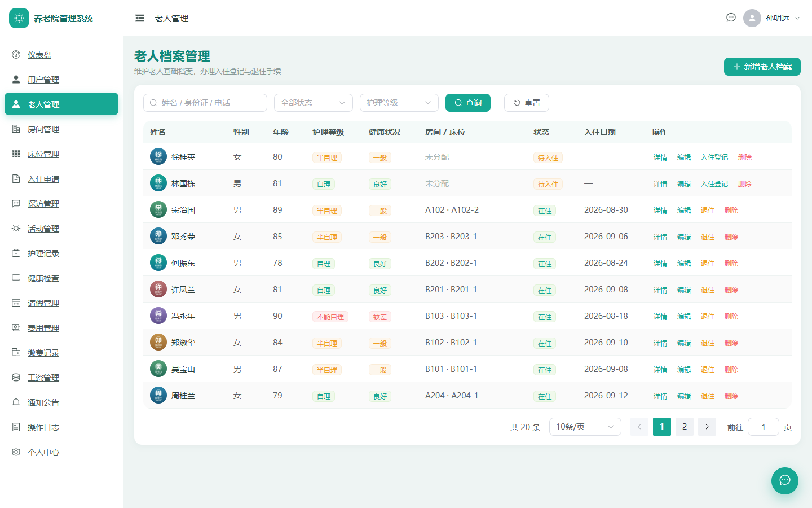
Task: Click the floating chat support bubble
Action: tap(785, 480)
